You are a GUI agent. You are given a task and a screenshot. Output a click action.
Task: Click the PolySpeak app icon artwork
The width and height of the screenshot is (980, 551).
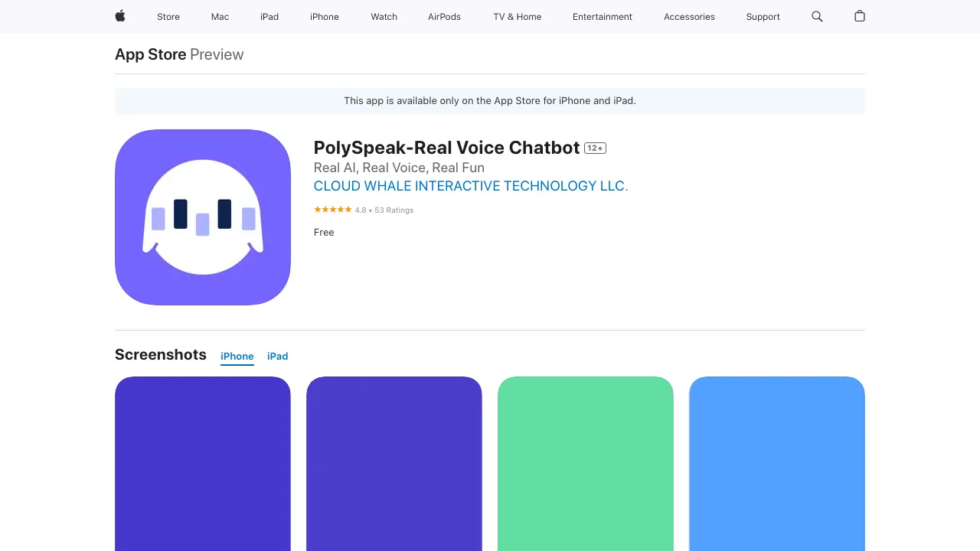202,217
